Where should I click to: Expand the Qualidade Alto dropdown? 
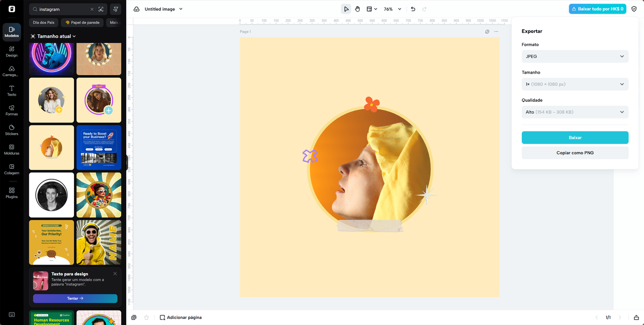click(575, 112)
